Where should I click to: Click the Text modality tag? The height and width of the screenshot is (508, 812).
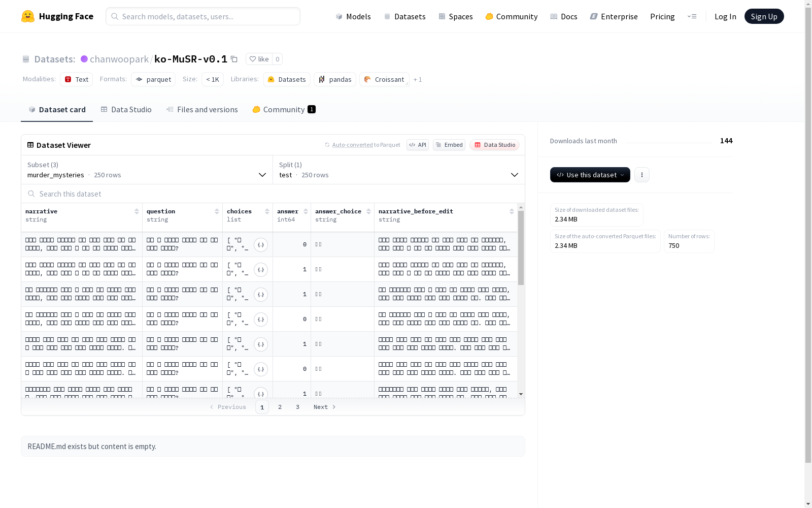click(x=77, y=79)
